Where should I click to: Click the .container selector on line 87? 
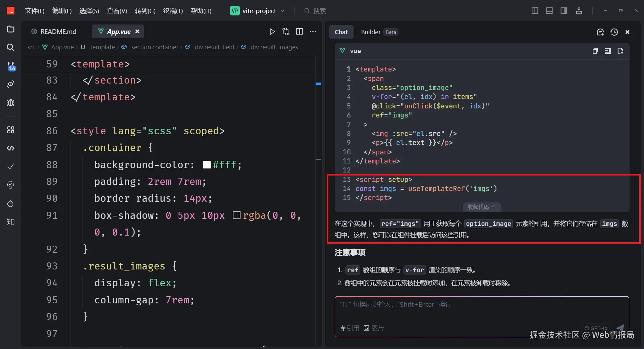(112, 148)
